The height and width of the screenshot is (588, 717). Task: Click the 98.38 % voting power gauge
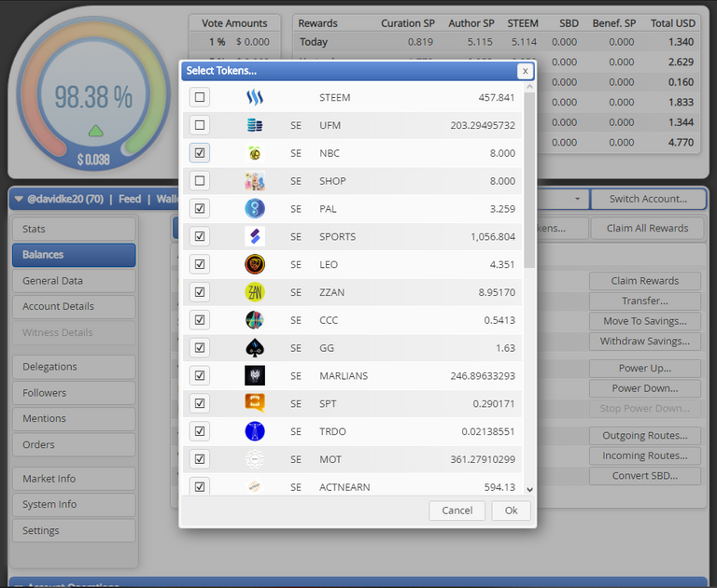tap(93, 93)
